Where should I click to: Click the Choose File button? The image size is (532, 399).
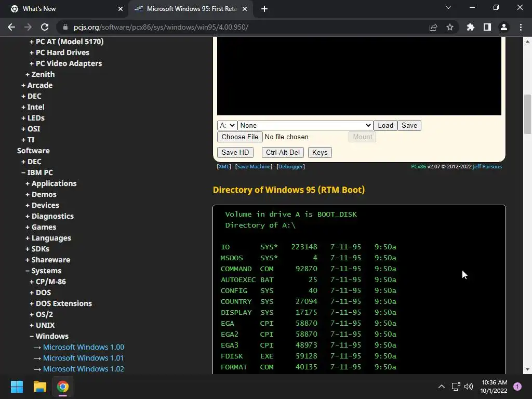coord(240,137)
